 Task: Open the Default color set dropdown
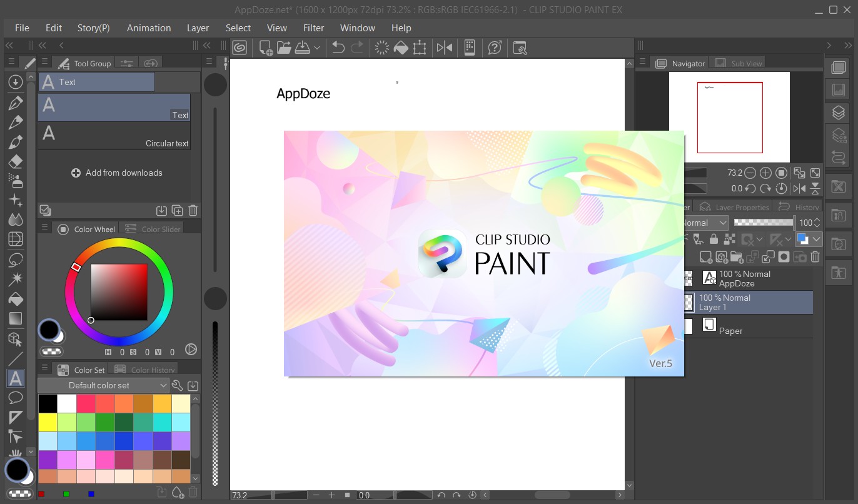104,385
